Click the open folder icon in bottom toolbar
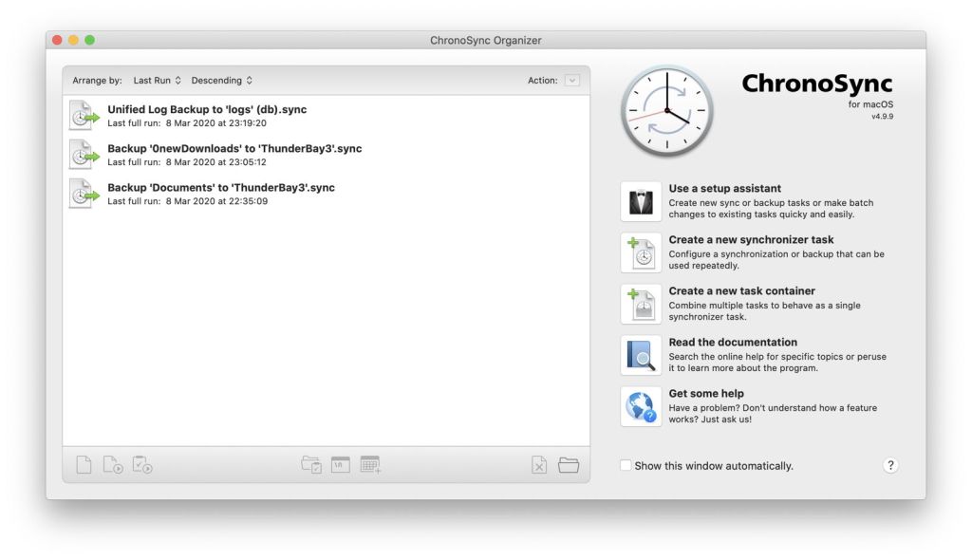The height and width of the screenshot is (560, 972). click(569, 465)
